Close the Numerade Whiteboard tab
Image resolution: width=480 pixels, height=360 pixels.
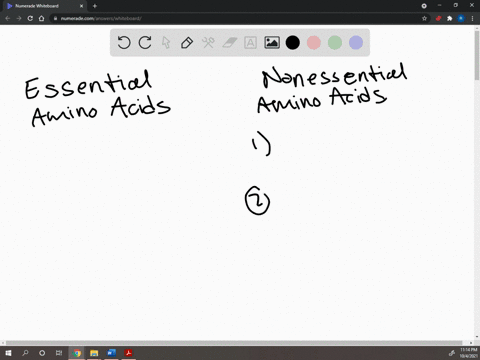pyautogui.click(x=81, y=6)
